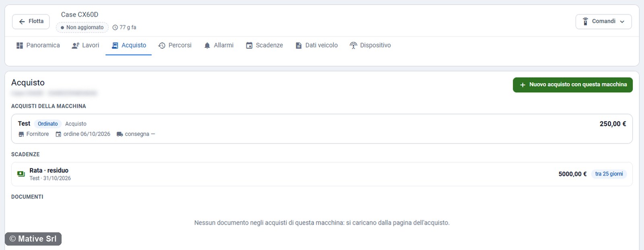The height and width of the screenshot is (250, 644).
Task: Open the Test purchase row
Action: (322, 129)
